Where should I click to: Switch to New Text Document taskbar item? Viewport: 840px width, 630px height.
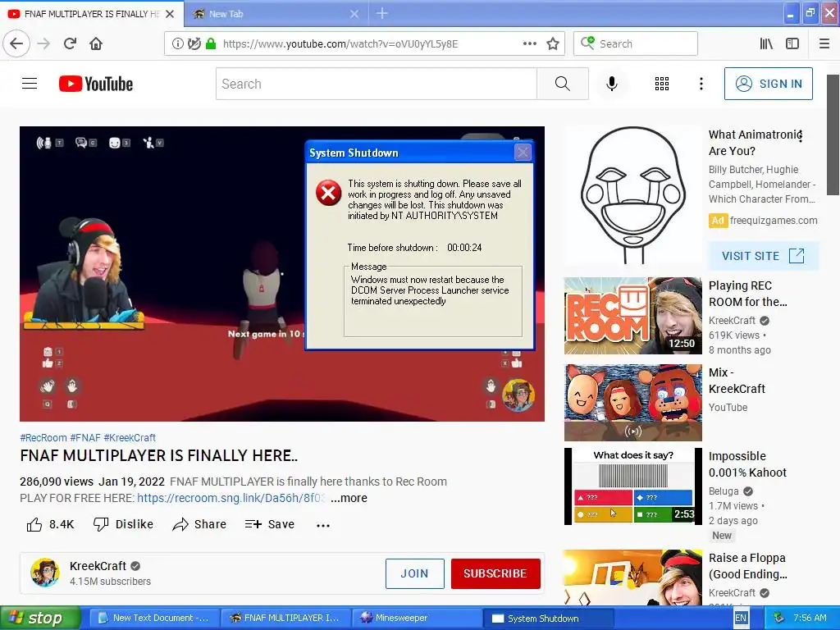153,619
